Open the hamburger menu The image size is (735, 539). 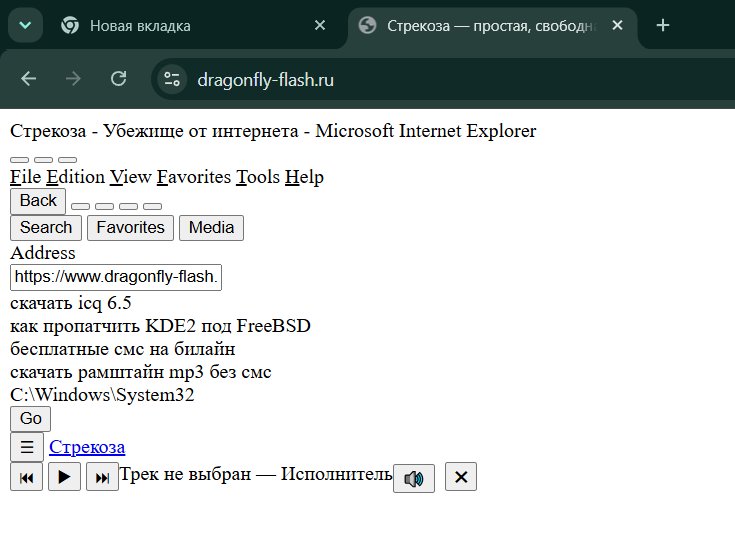pos(27,447)
